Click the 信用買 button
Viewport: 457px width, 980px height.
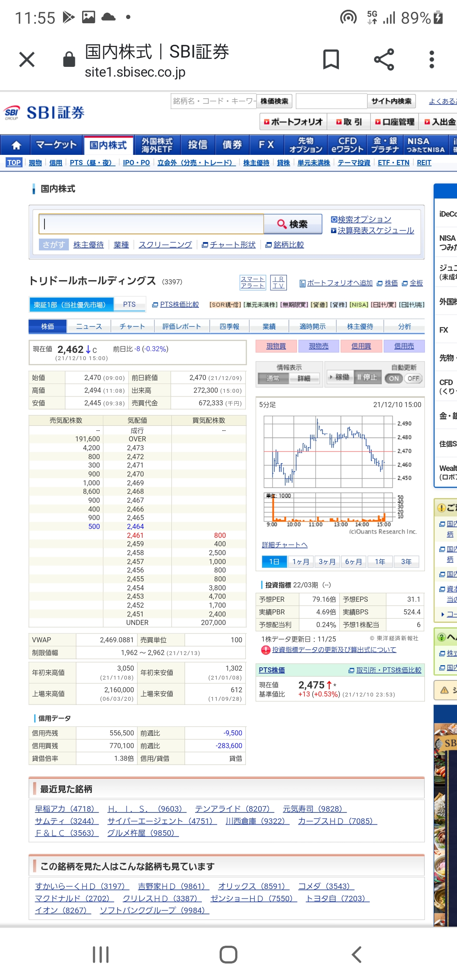pyautogui.click(x=361, y=346)
